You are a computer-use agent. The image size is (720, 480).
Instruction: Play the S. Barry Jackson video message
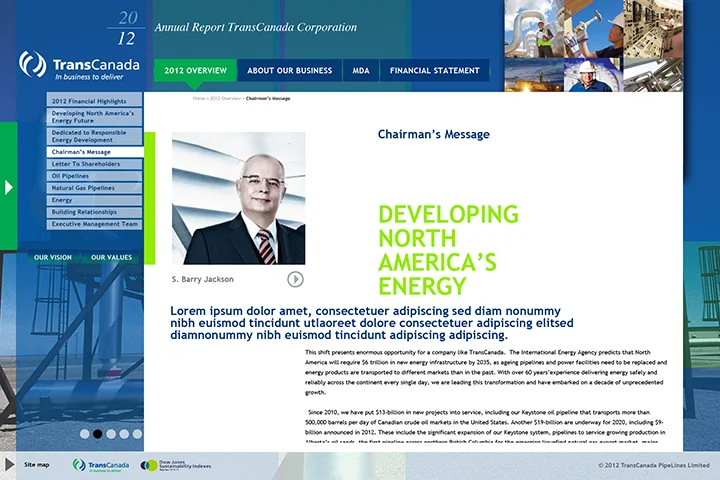click(295, 279)
